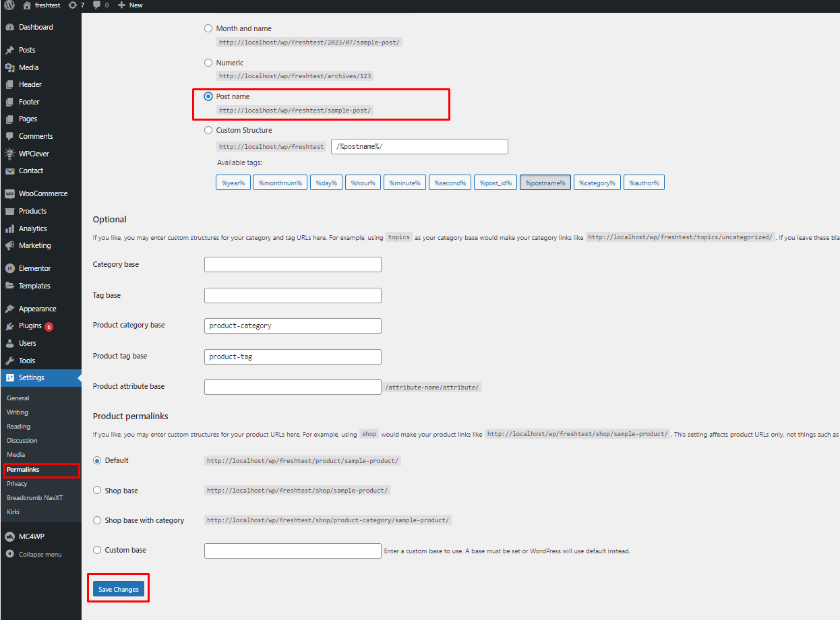Image resolution: width=840 pixels, height=620 pixels.
Task: Open the freshtest site menu in admin bar
Action: point(42,5)
